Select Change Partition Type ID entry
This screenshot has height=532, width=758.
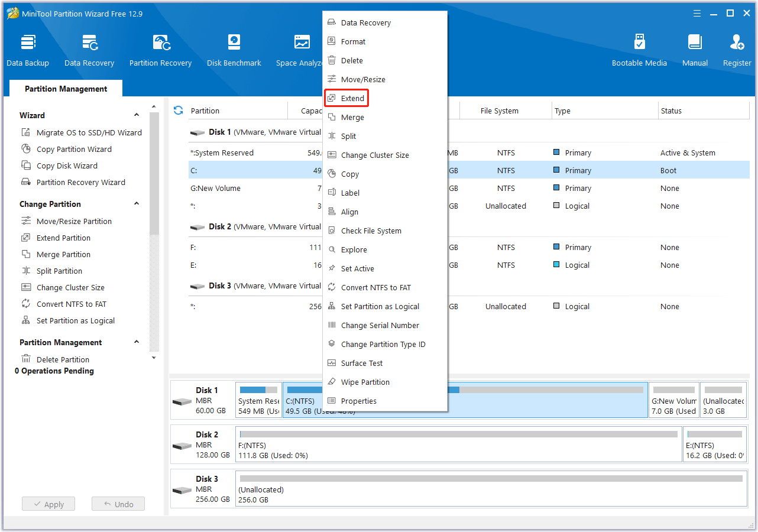pyautogui.click(x=385, y=344)
